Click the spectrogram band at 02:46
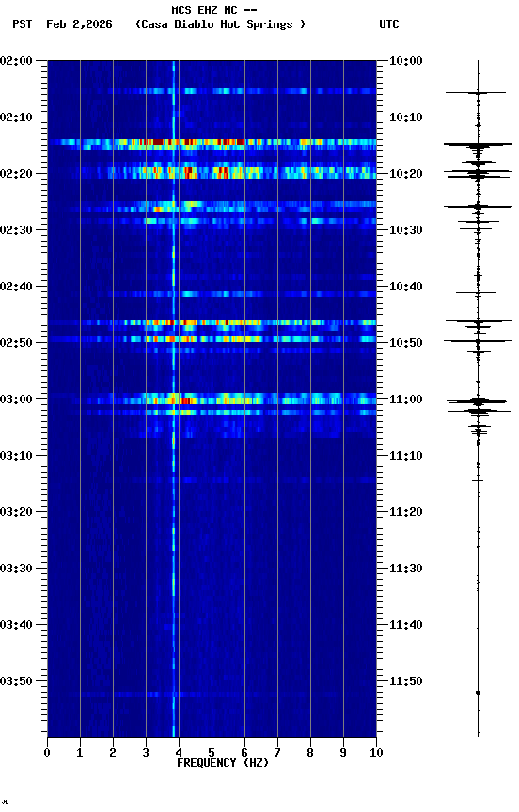This screenshot has height=812, width=519. pyautogui.click(x=212, y=322)
